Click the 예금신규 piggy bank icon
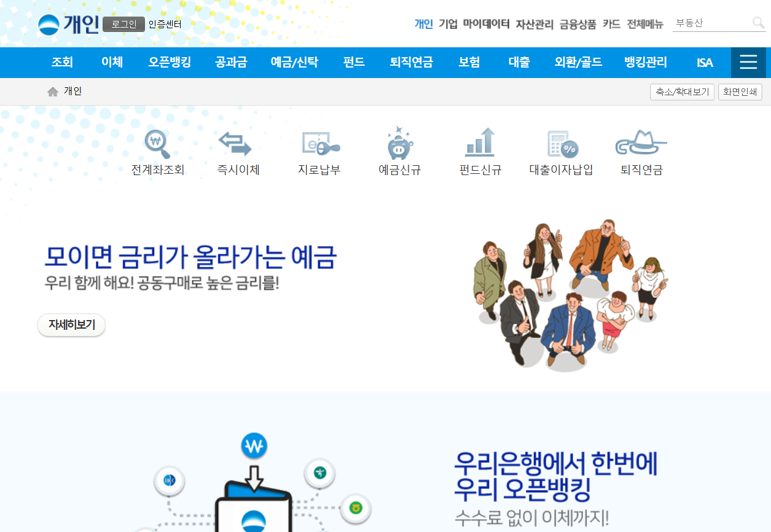The width and height of the screenshot is (771, 532). (x=399, y=143)
